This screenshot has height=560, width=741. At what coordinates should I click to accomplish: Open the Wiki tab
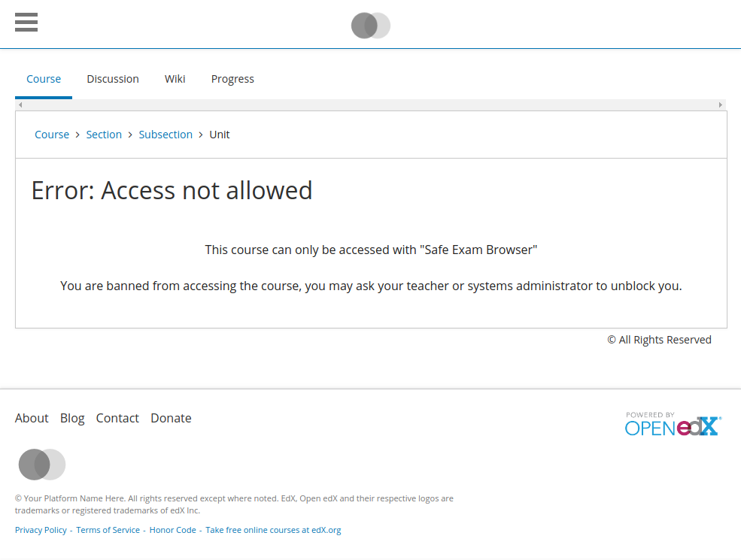click(x=175, y=79)
